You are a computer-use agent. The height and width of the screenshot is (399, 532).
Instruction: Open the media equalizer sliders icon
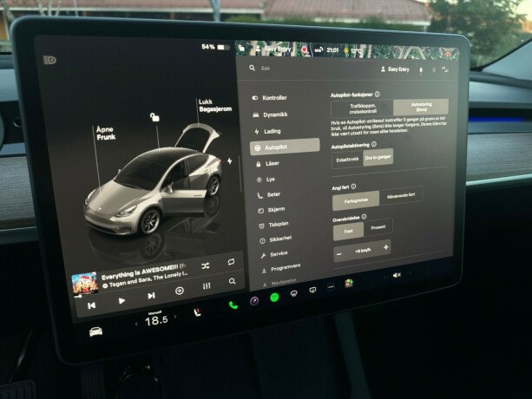point(207,286)
